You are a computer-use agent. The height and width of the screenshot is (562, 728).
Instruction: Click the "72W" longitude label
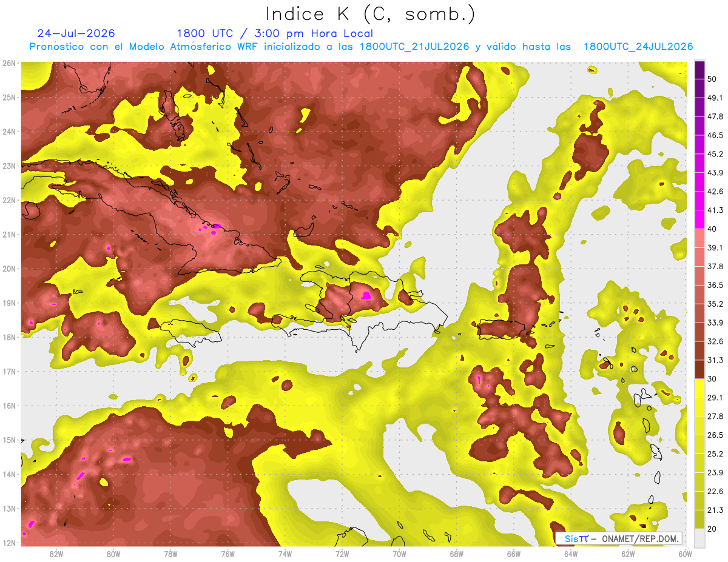tap(342, 554)
